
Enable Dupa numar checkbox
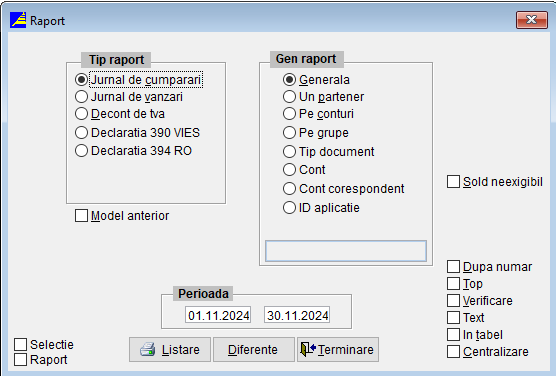454,267
